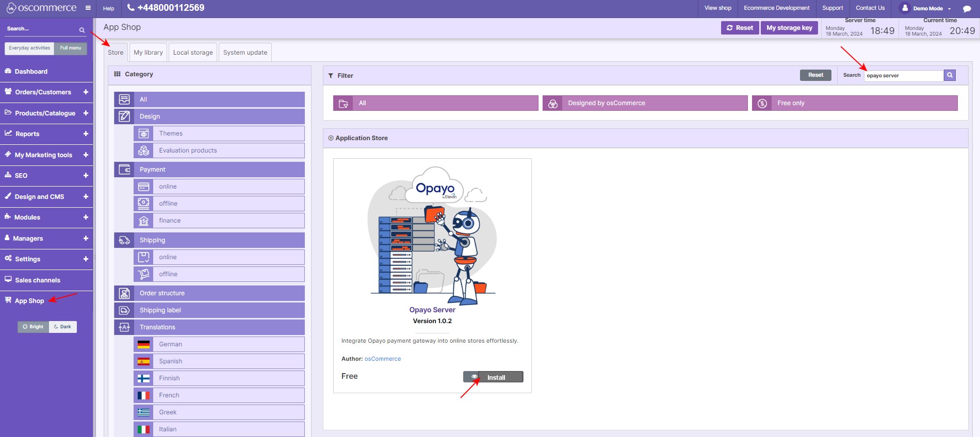Viewport: 980px width, 437px height.
Task: Click the oscommerce logo
Action: 41,8
